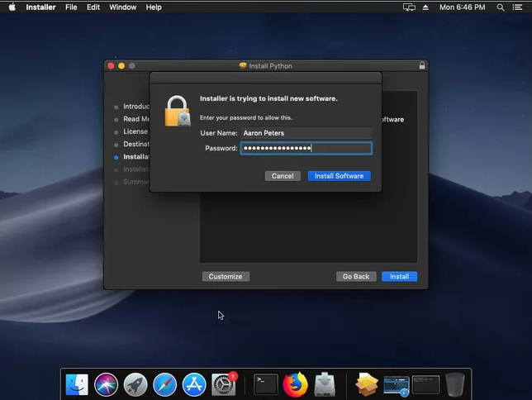This screenshot has width=532, height=400.
Task: Select the dimmed Installation step in sidebar
Action: pyautogui.click(x=135, y=169)
